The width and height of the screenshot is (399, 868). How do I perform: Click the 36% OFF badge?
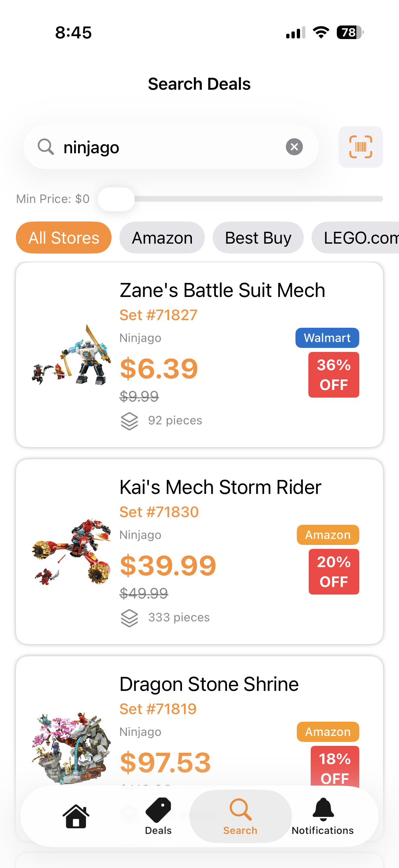334,375
